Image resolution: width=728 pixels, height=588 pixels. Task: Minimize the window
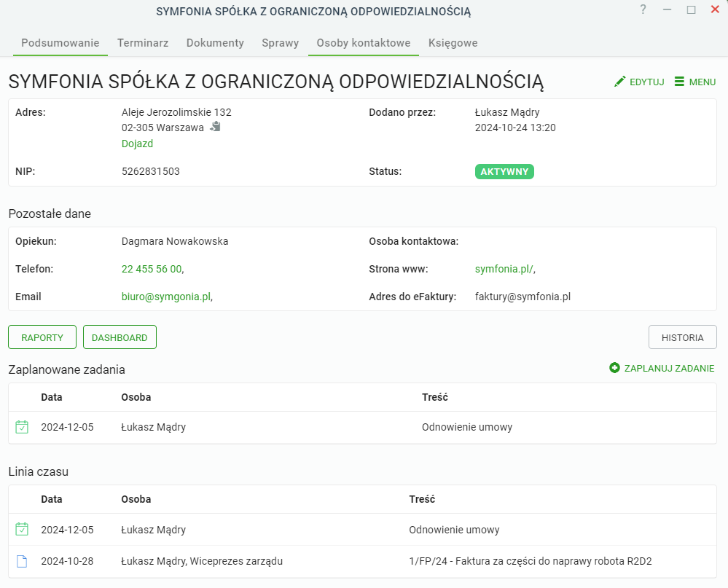pos(668,9)
